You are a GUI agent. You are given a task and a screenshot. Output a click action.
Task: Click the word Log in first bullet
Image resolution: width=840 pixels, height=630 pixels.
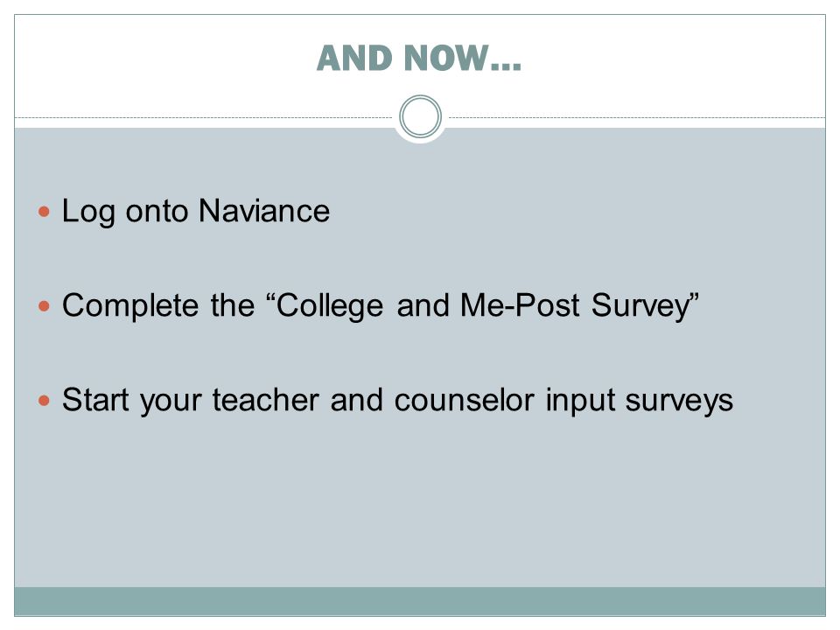click(x=88, y=212)
